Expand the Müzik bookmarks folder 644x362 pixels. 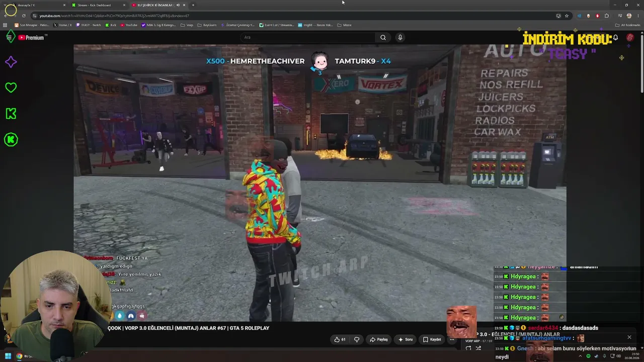click(x=344, y=25)
